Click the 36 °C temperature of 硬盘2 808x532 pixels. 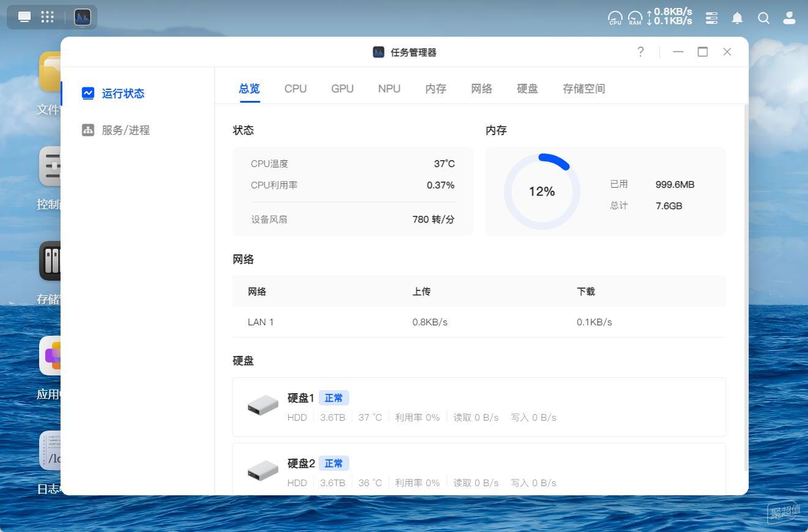coord(370,482)
